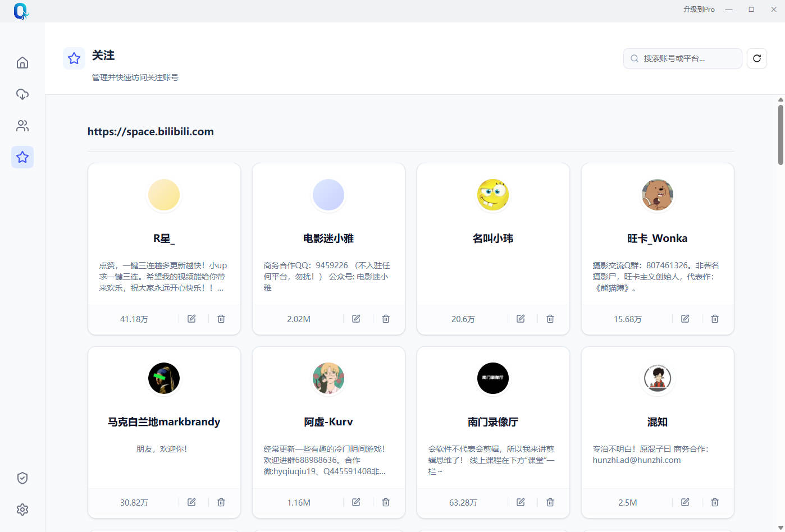
Task: Delete the 旺卡_Wonka account card
Action: coord(715,319)
